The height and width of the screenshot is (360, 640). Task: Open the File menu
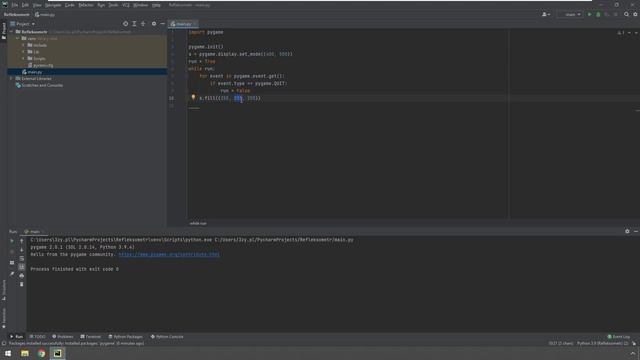click(x=15, y=5)
